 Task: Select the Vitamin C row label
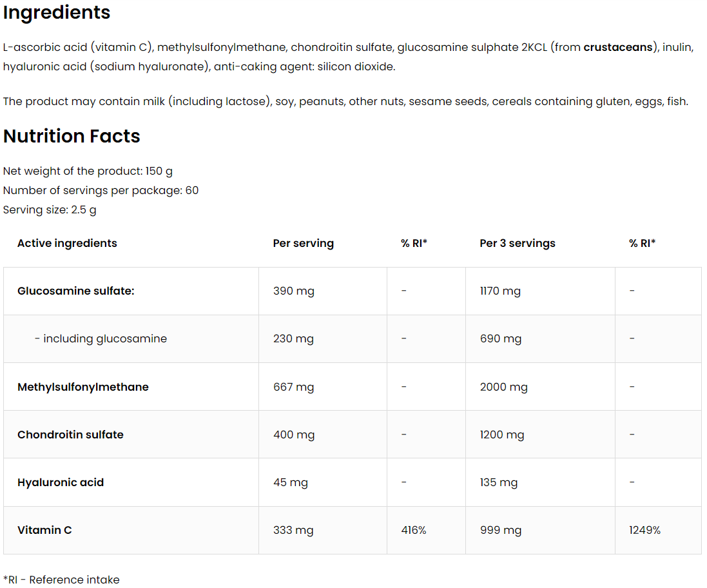tap(44, 530)
